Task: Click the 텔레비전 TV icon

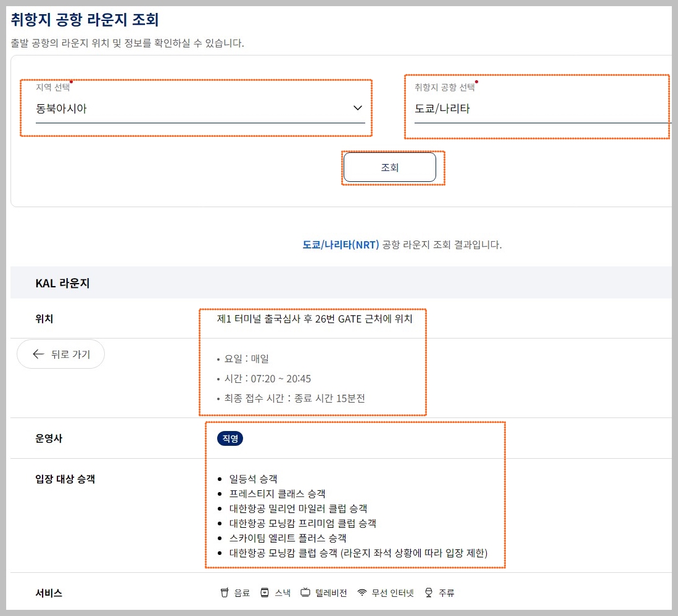Action: click(305, 592)
